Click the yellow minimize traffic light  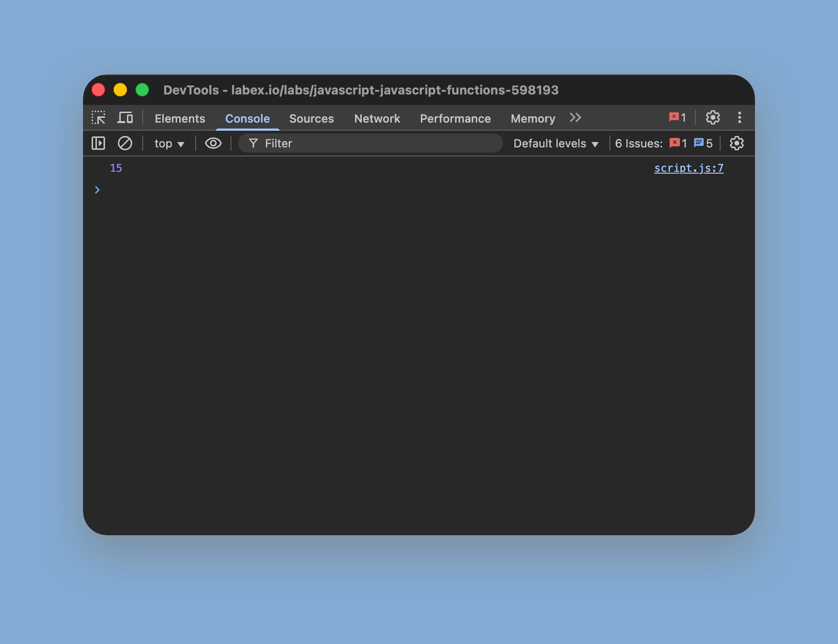(120, 90)
